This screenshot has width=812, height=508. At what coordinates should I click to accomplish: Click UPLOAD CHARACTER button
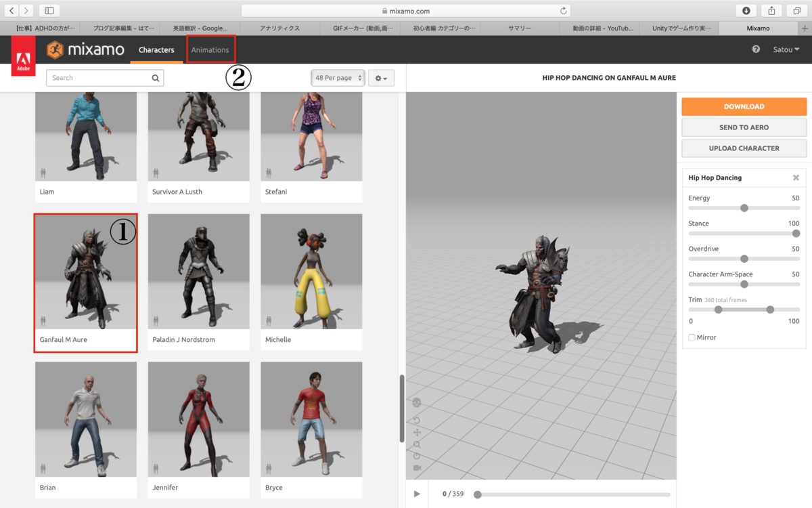click(744, 148)
